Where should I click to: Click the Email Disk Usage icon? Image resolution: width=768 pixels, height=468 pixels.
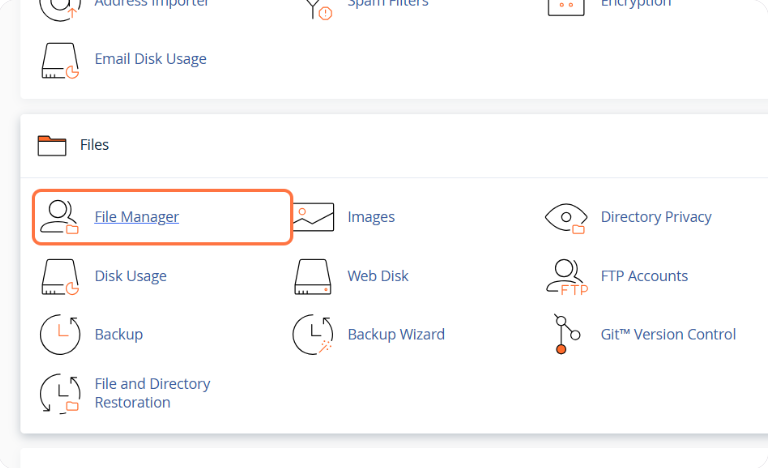coord(59,59)
